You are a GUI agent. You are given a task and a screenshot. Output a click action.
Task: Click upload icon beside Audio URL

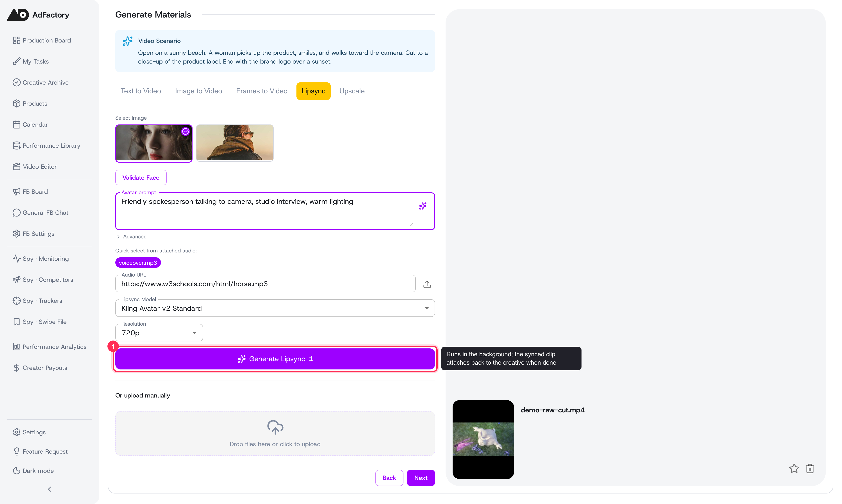pyautogui.click(x=427, y=284)
